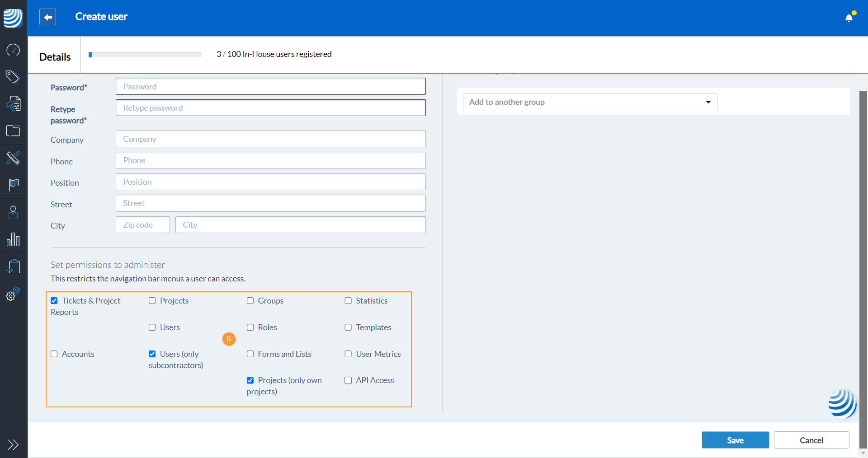The height and width of the screenshot is (458, 868).
Task: Open the users person icon
Action: coord(13,212)
